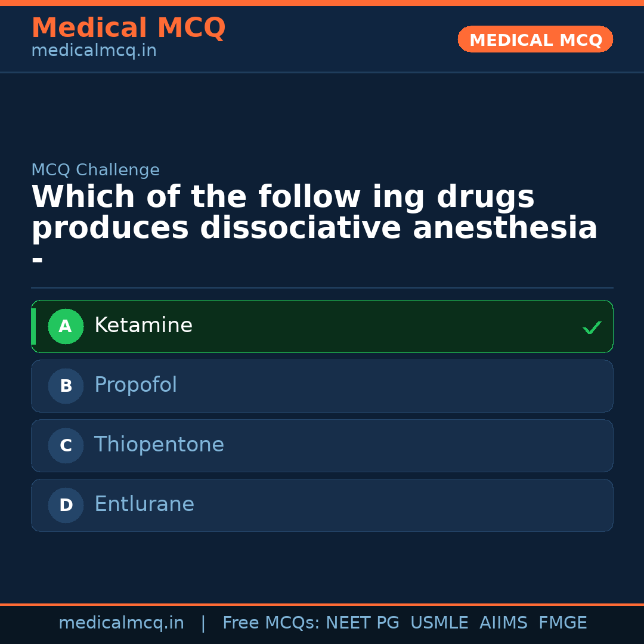This screenshot has width=644, height=644.
Task: Click the B letter circle icon
Action: [66, 386]
